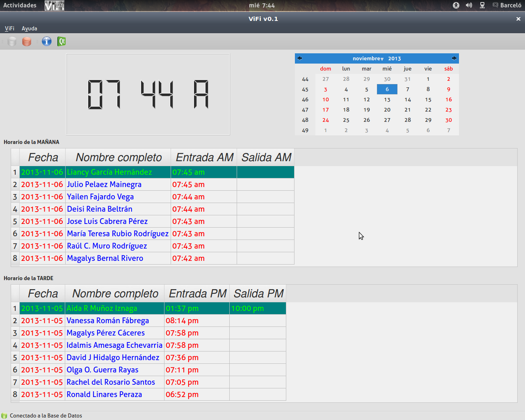525x420 pixels.
Task: Select Vanessa Román Fábrega
Action: (115, 321)
